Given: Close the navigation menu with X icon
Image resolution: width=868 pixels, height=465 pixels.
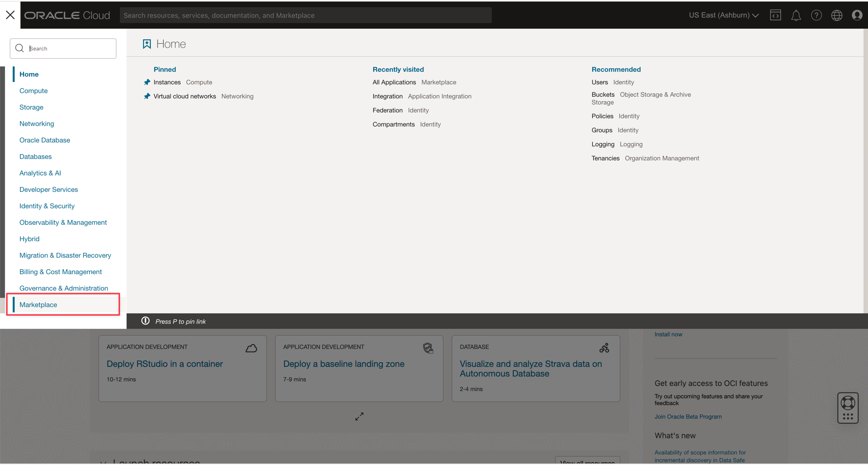Looking at the screenshot, I should point(10,15).
